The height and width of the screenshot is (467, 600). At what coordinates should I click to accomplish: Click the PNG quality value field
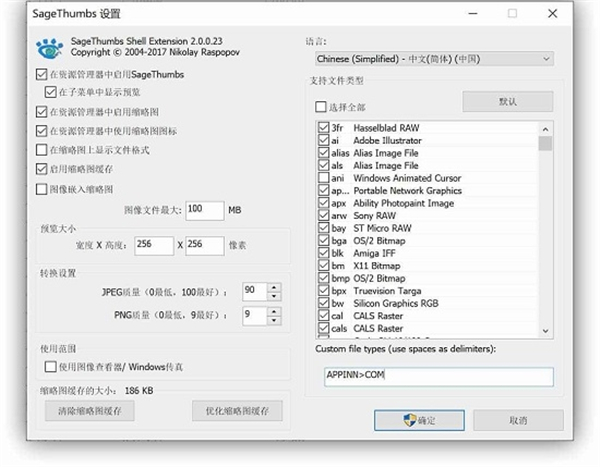click(x=254, y=316)
